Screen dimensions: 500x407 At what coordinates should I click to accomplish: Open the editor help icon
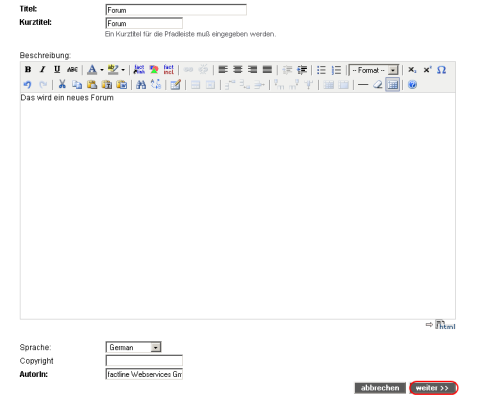click(412, 85)
